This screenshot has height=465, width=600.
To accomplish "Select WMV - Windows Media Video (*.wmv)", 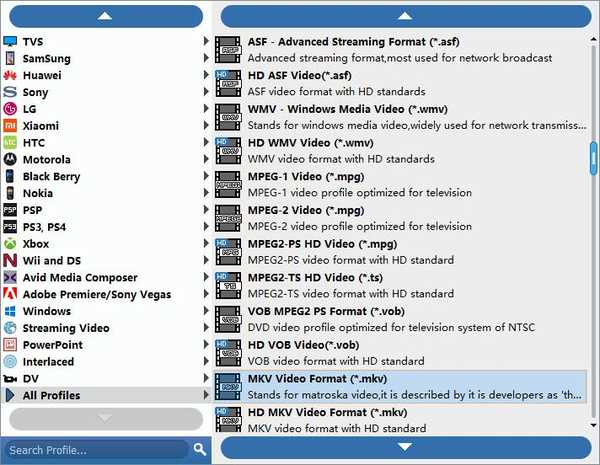I will (x=400, y=117).
